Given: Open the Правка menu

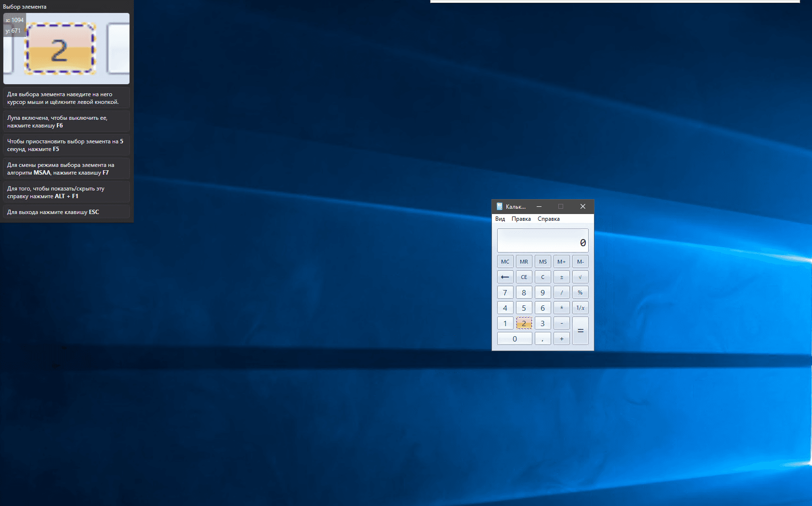Looking at the screenshot, I should (521, 219).
